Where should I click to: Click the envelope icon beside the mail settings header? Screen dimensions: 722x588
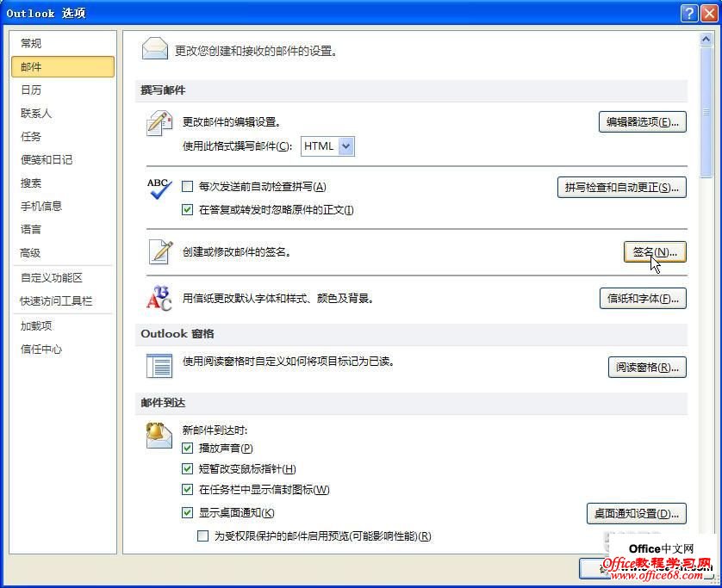[x=155, y=49]
